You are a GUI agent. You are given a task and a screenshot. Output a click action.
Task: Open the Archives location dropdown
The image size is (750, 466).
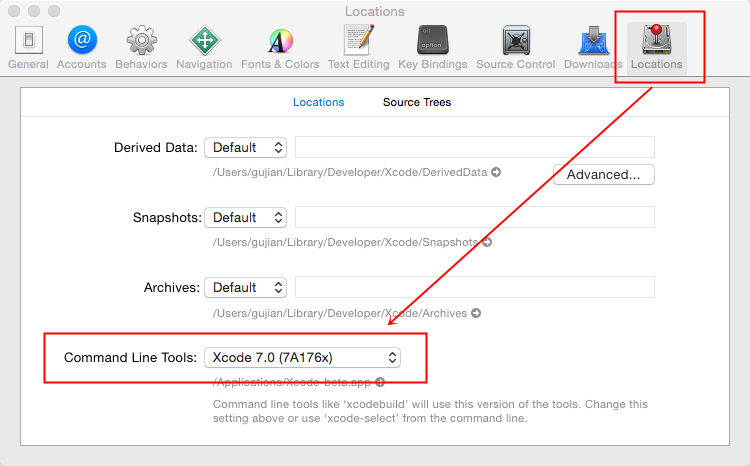(x=245, y=288)
